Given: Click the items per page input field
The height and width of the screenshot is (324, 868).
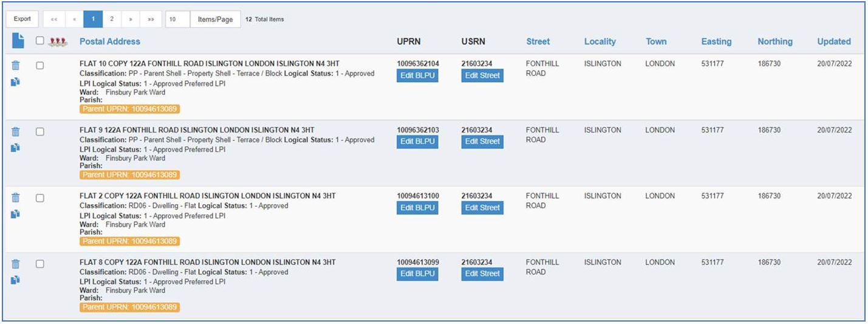Looking at the screenshot, I should [178, 19].
